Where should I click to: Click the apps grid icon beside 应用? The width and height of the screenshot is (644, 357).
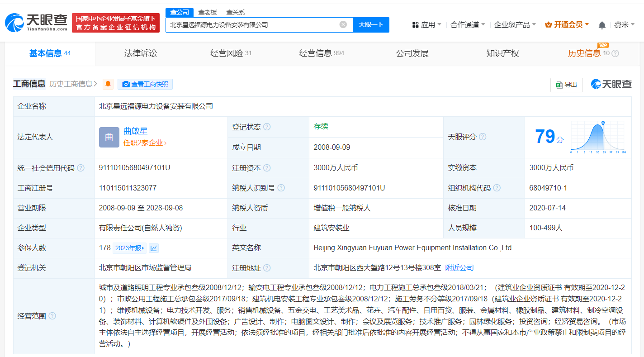tap(417, 24)
